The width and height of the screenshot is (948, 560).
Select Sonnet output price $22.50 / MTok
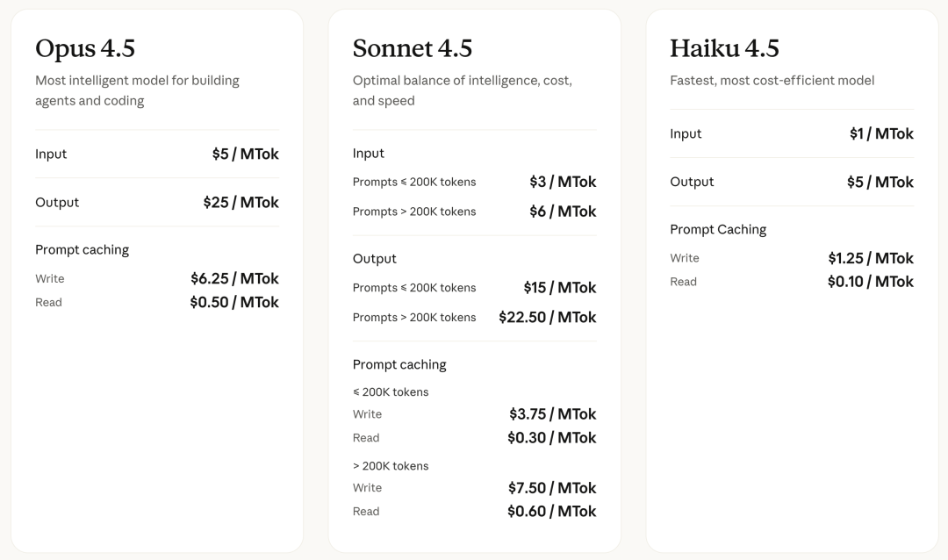(x=547, y=318)
